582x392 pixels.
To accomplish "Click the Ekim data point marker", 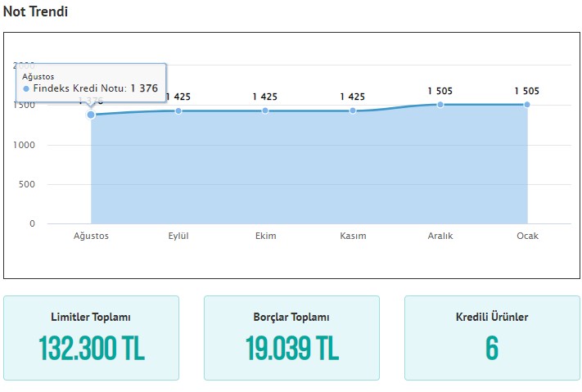I will click(x=265, y=110).
